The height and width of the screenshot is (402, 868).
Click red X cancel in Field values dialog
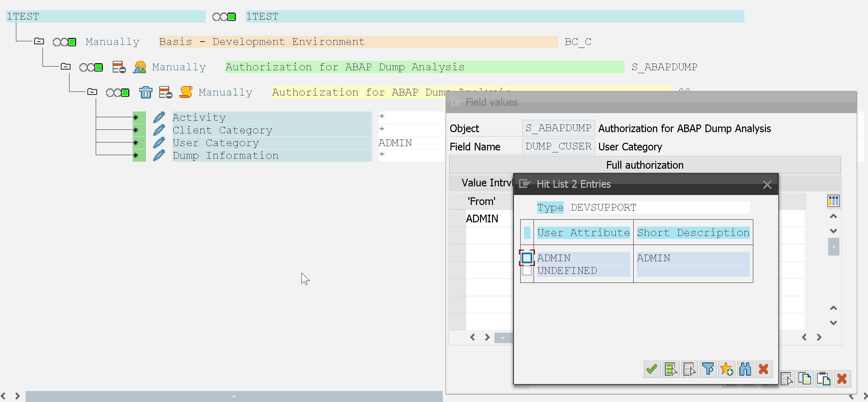pos(842,379)
